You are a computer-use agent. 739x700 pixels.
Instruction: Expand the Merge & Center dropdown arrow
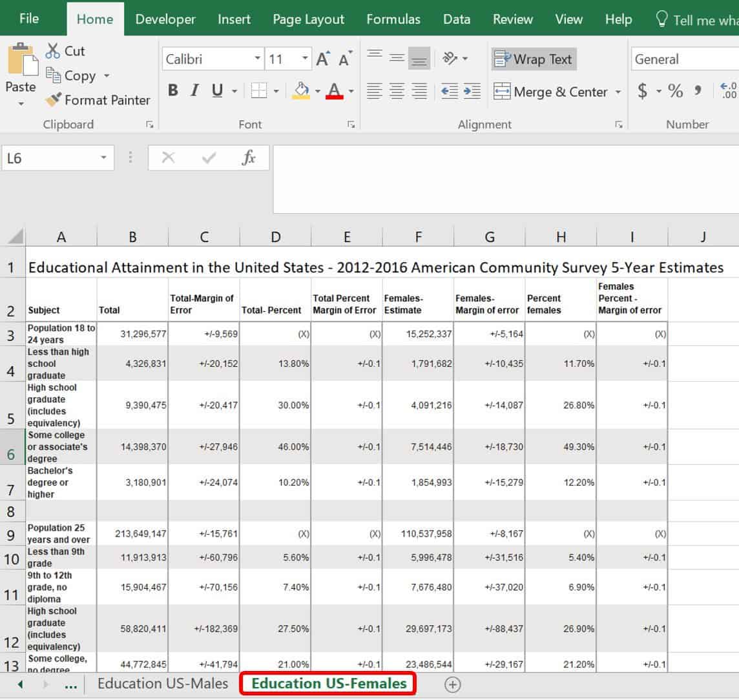coord(618,92)
